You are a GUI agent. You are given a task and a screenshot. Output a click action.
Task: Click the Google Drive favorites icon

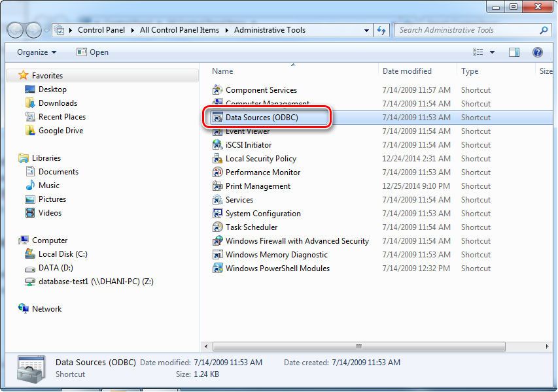(29, 131)
